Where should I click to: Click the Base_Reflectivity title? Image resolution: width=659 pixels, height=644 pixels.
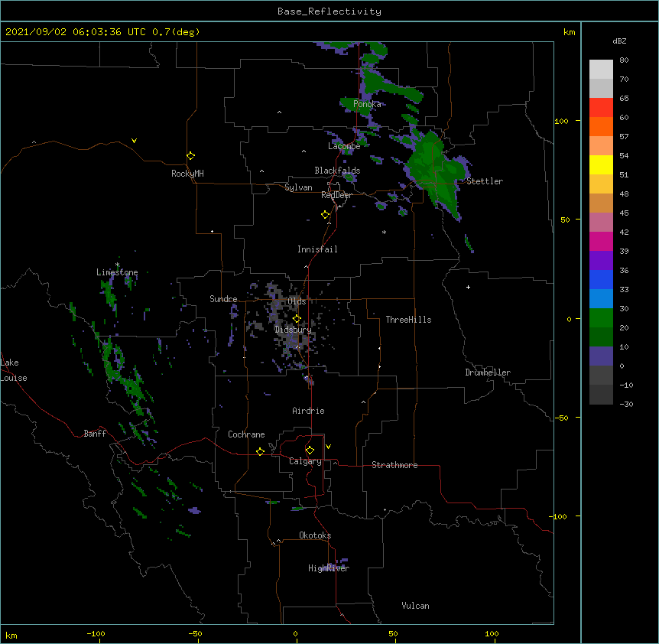329,11
